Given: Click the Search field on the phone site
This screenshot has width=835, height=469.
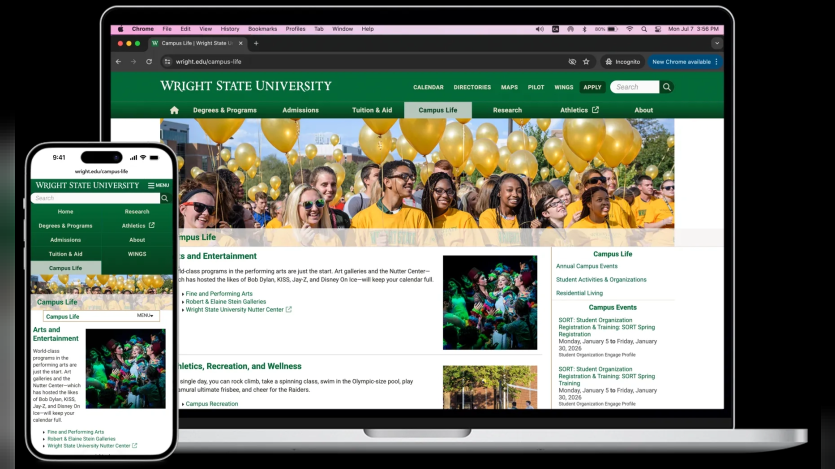Looking at the screenshot, I should click(x=96, y=198).
